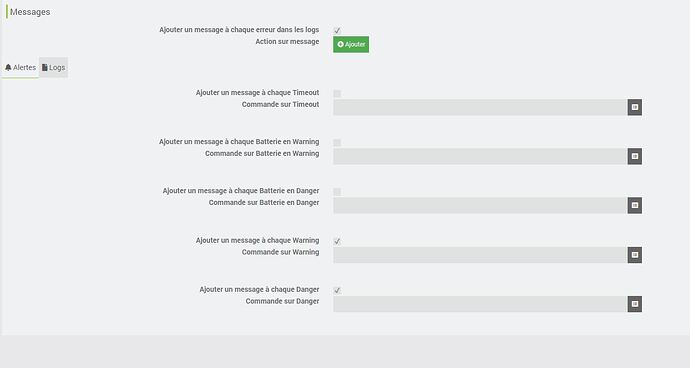This screenshot has height=368, width=690.
Task: Open command picker for Batterie en Warning
Action: (635, 156)
